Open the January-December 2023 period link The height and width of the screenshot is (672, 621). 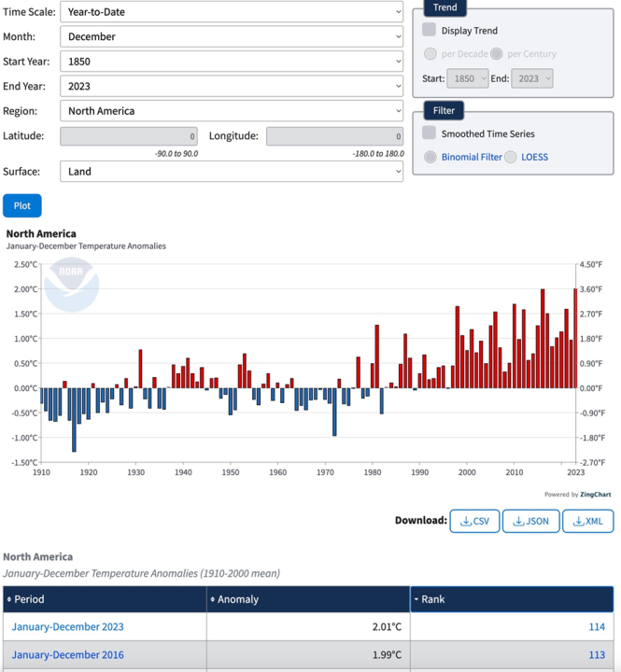coord(67,627)
